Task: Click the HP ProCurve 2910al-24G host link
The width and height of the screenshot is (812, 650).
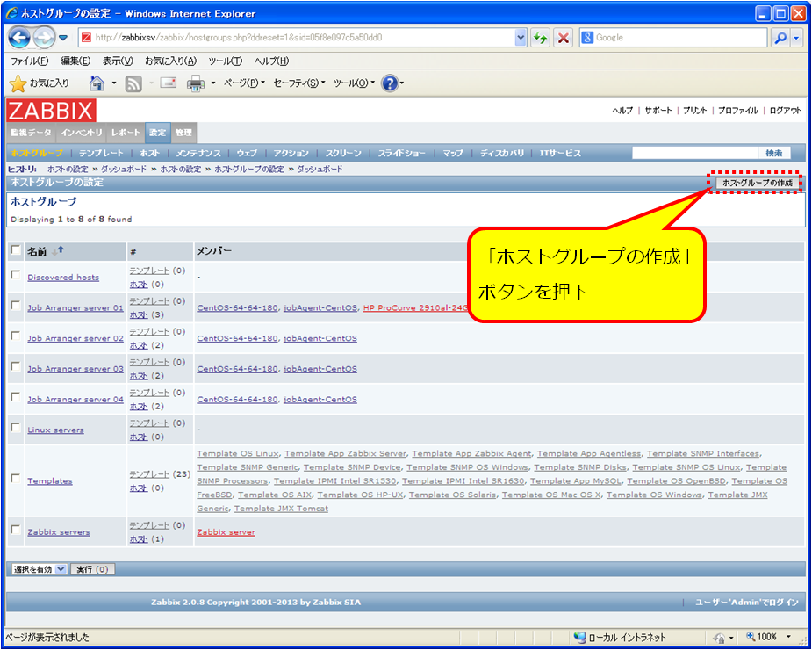Action: [415, 308]
